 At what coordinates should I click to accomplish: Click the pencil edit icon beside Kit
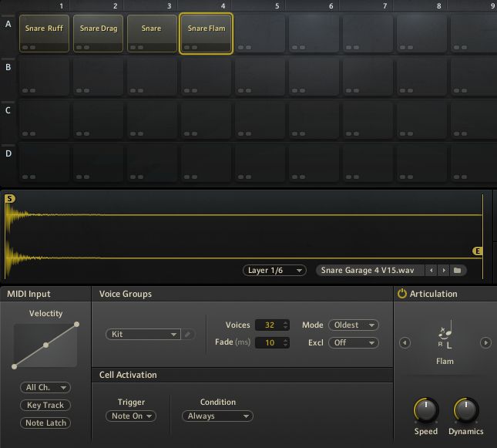[188, 334]
